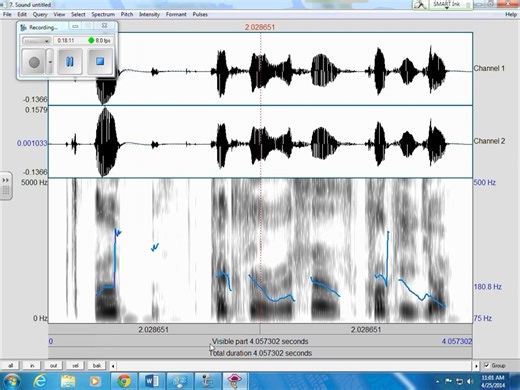
Task: Launch Internet Explorer from taskbar
Action: (x=40, y=381)
